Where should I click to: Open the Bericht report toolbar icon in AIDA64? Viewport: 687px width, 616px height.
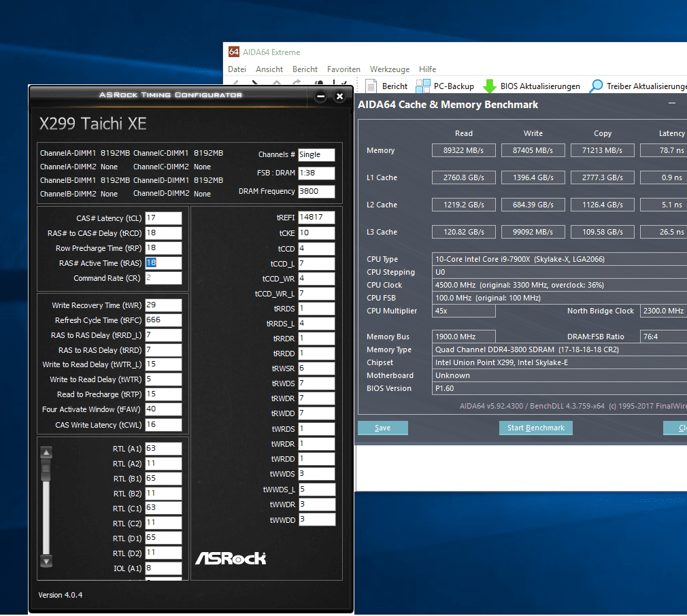[x=371, y=86]
